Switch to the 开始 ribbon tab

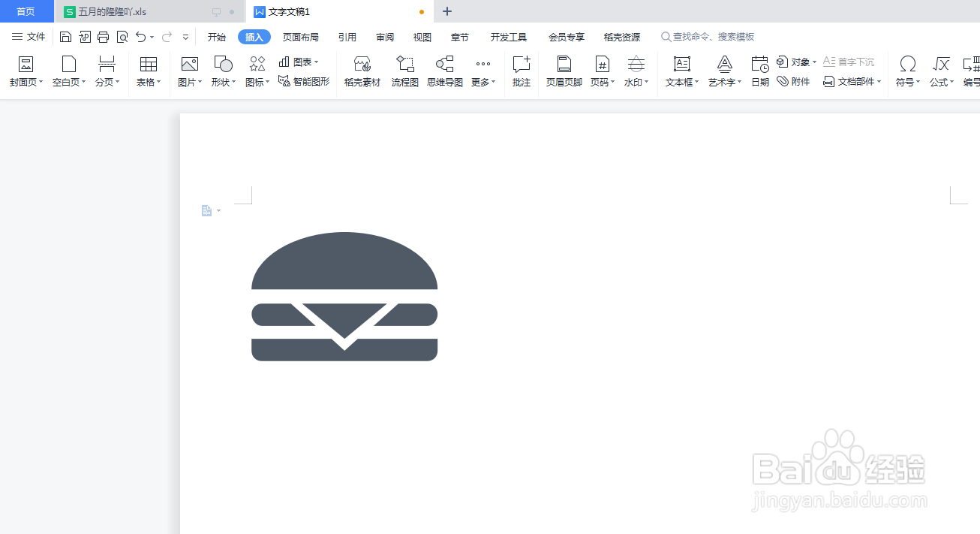coord(216,36)
